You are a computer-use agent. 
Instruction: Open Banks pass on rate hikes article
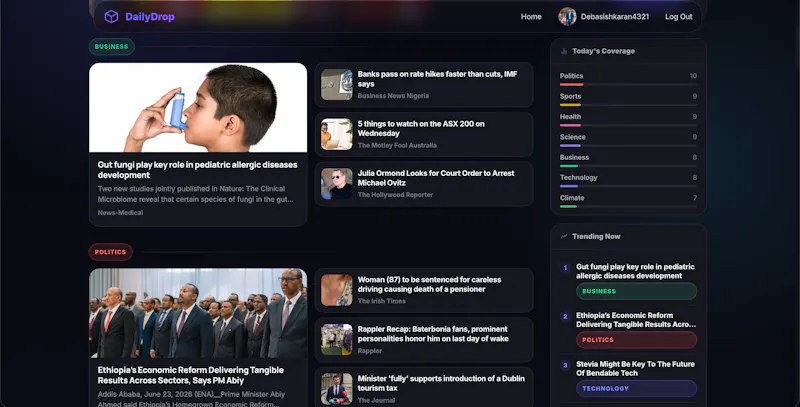click(x=437, y=79)
